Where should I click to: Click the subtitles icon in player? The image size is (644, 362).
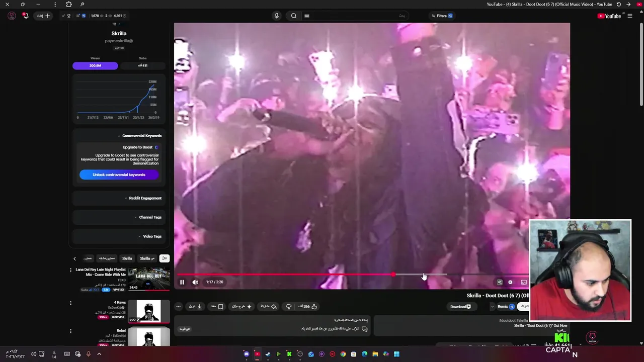[524, 282]
